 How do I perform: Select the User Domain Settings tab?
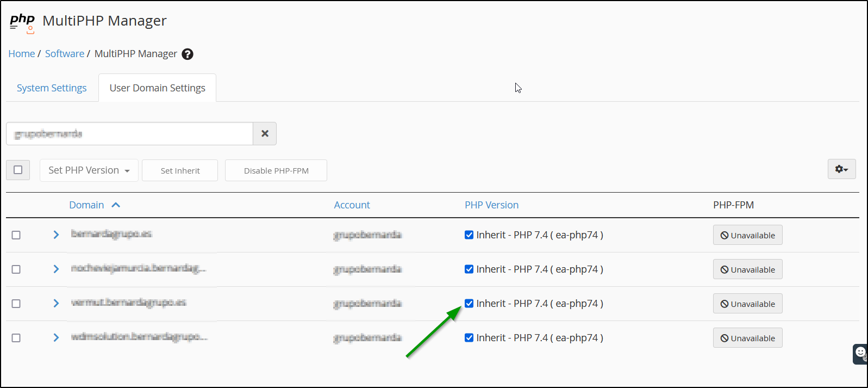coord(158,88)
